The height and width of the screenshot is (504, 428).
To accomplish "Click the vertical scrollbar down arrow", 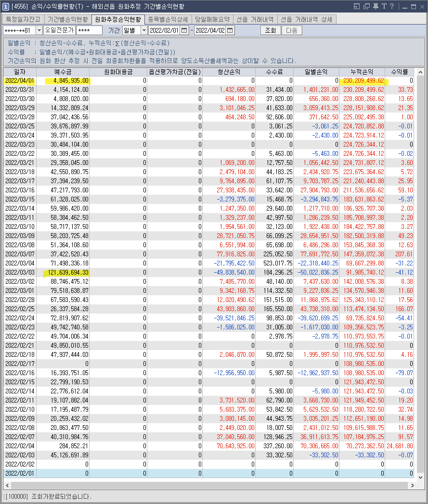I will pyautogui.click(x=420, y=478).
